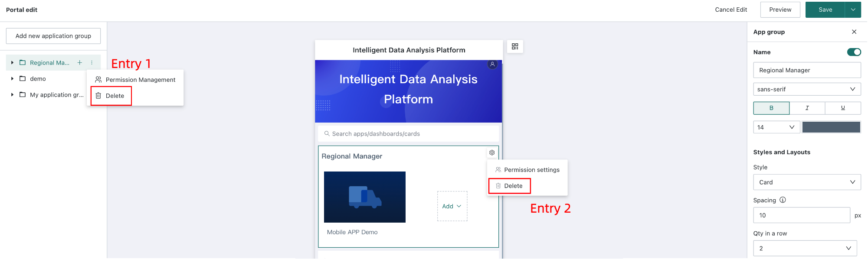The image size is (868, 259).
Task: Close the App group panel
Action: click(854, 32)
